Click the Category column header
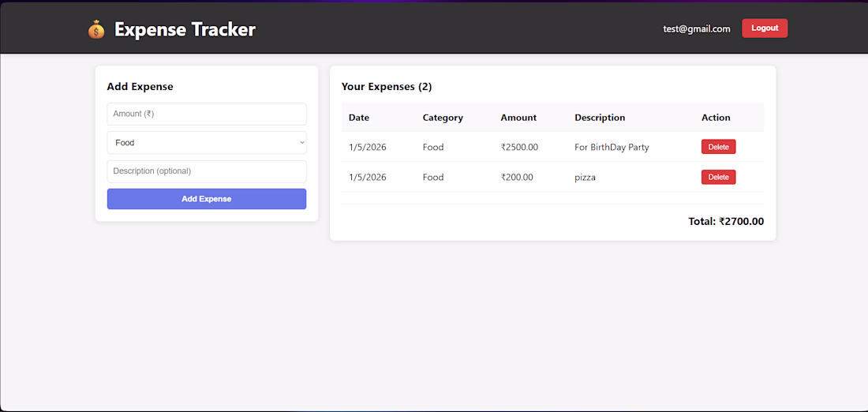868x412 pixels. pos(443,118)
